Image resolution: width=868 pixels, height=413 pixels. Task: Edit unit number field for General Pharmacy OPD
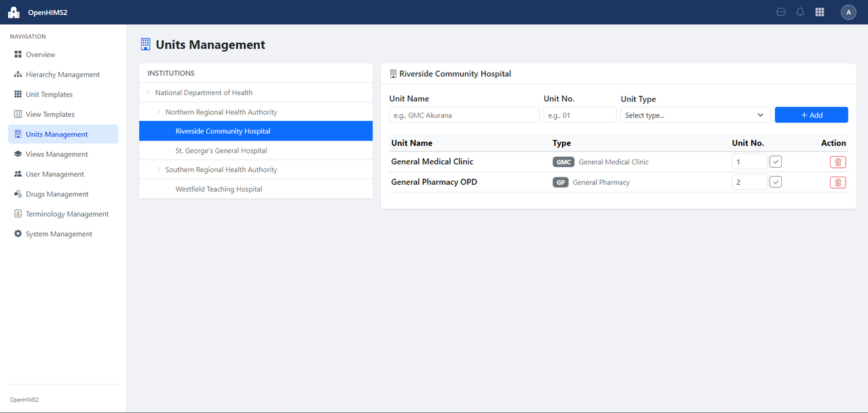click(749, 182)
